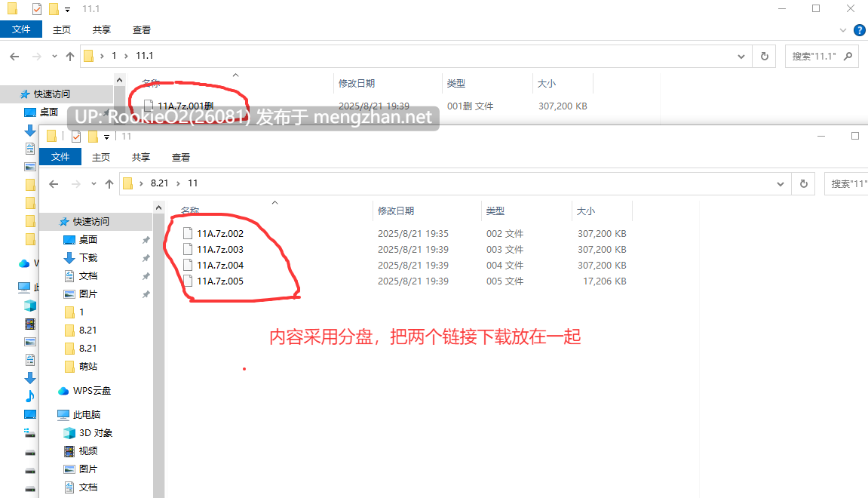Click the file icon of 11A.7z.002
The height and width of the screenshot is (498, 868).
(188, 233)
